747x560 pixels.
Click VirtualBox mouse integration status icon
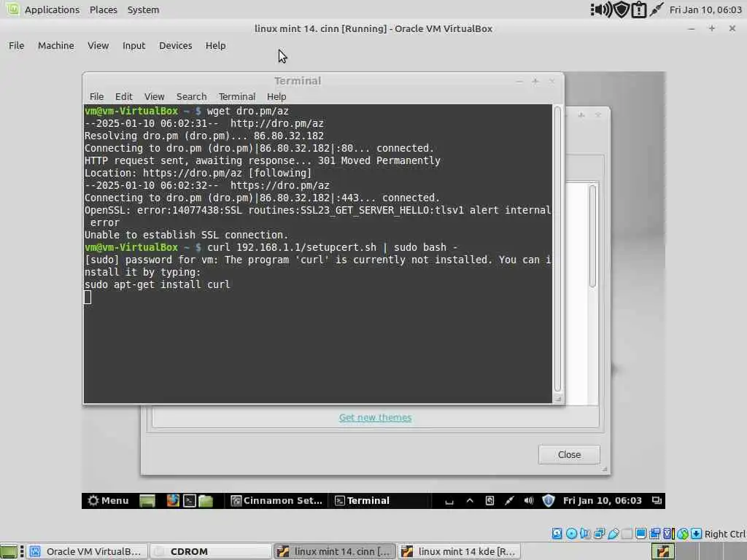pyautogui.click(x=683, y=534)
